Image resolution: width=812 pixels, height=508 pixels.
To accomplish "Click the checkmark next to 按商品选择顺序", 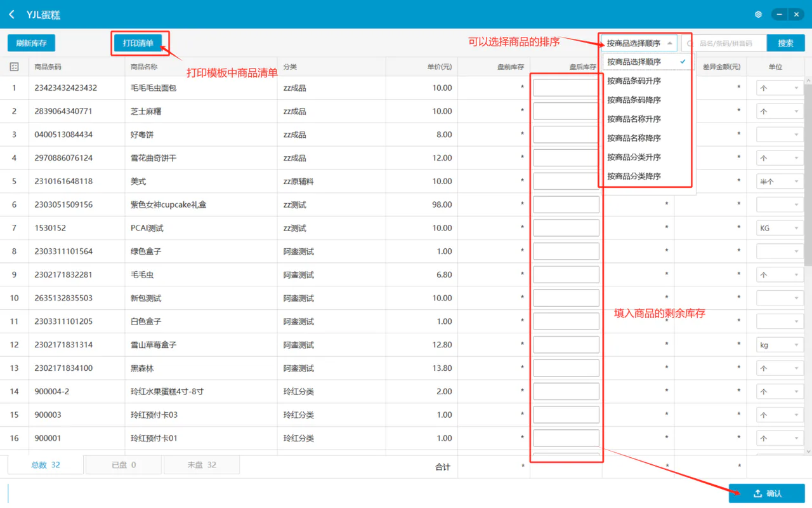I will tap(683, 62).
